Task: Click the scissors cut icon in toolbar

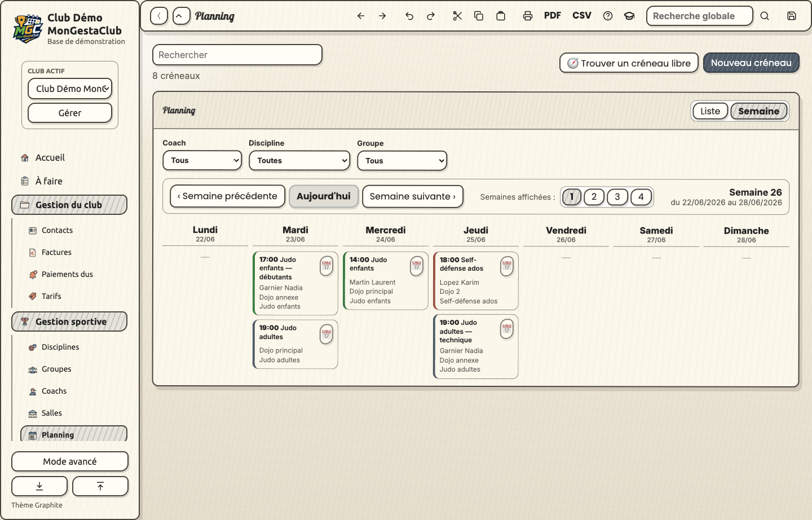Action: coord(457,16)
